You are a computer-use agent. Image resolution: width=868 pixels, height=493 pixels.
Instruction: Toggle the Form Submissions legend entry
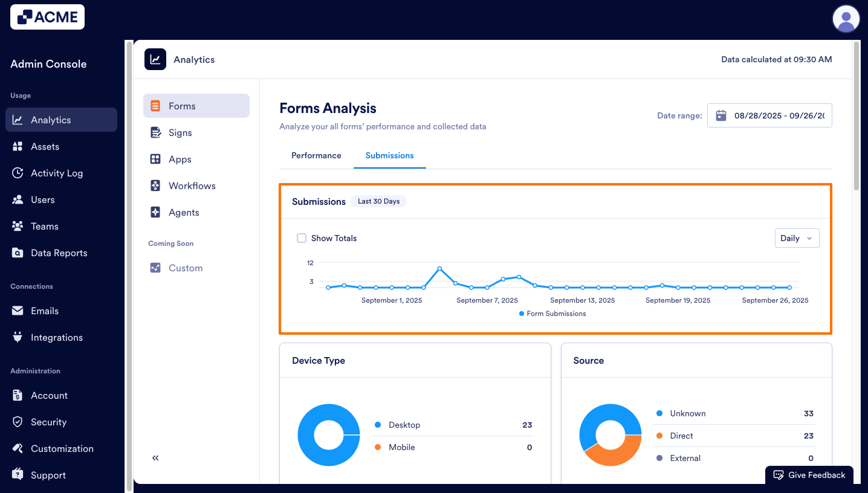(x=552, y=314)
